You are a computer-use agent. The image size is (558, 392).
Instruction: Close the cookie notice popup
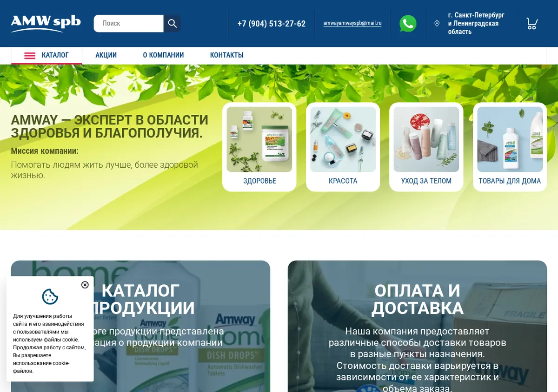(x=85, y=285)
